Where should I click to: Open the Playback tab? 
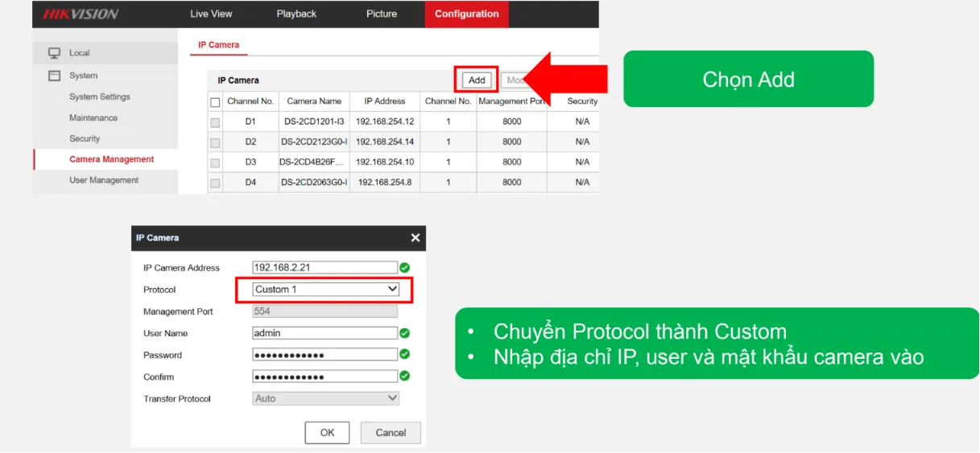[x=296, y=14]
